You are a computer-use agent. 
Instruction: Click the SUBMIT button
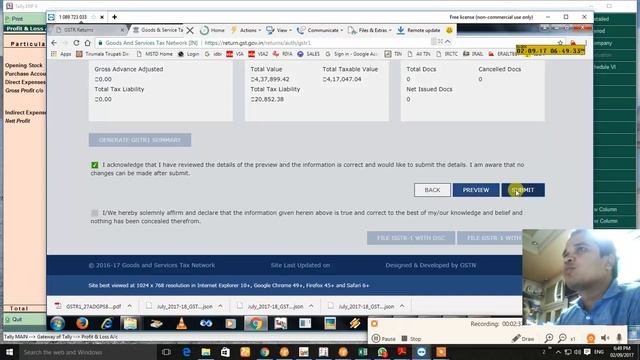523,190
